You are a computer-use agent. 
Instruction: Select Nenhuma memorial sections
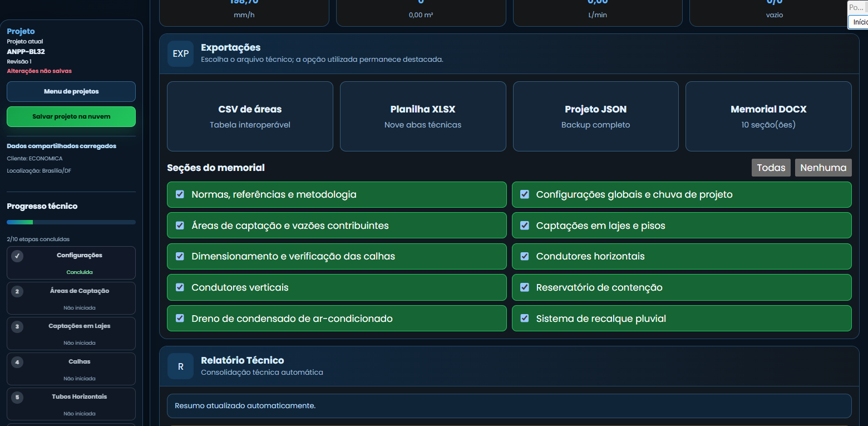click(x=823, y=168)
